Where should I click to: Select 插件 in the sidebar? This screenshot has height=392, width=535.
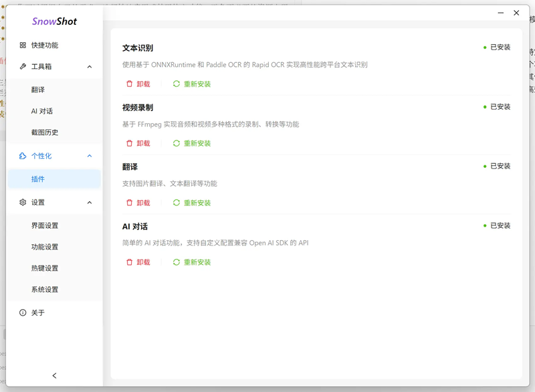tap(54, 179)
